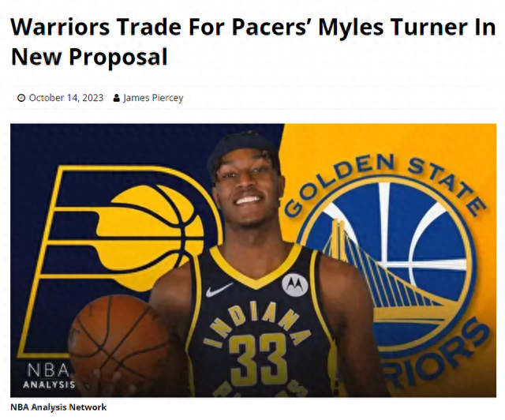This screenshot has height=420, width=505.
Task: Click the New Proposal headline line
Action: click(89, 57)
